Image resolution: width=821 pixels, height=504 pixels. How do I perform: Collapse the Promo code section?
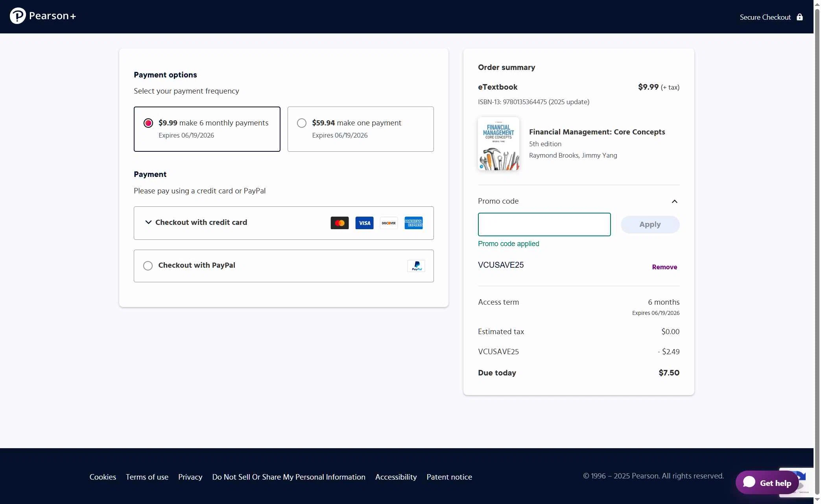coord(674,201)
